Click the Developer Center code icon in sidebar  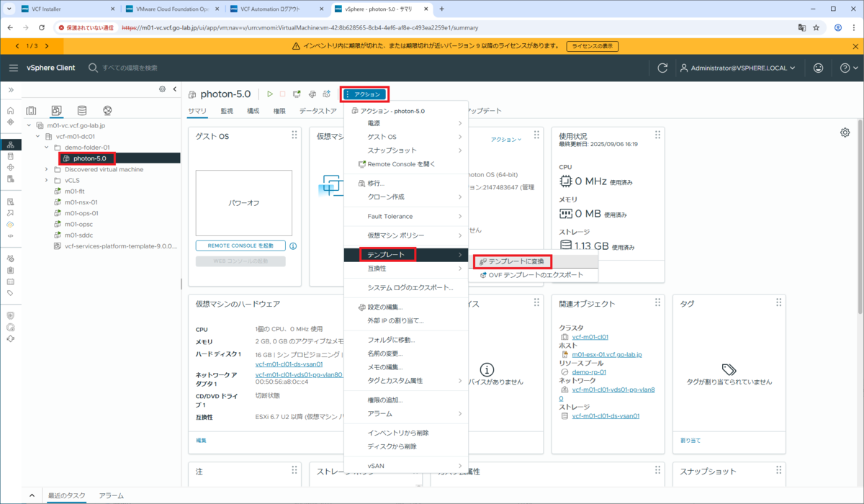(x=10, y=235)
